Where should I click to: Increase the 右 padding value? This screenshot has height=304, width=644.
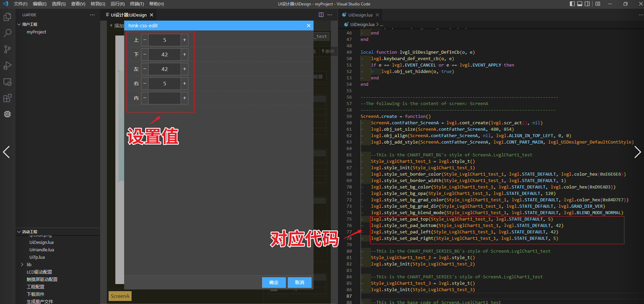(184, 83)
